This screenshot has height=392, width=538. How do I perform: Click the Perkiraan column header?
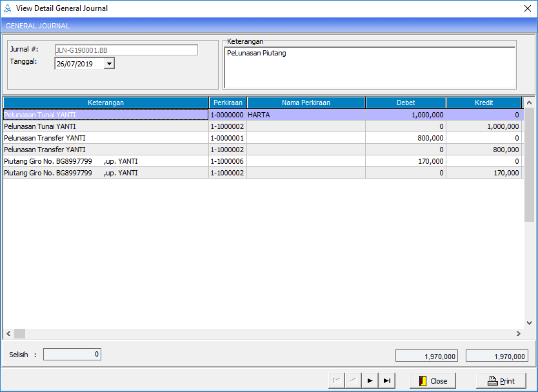pos(227,103)
